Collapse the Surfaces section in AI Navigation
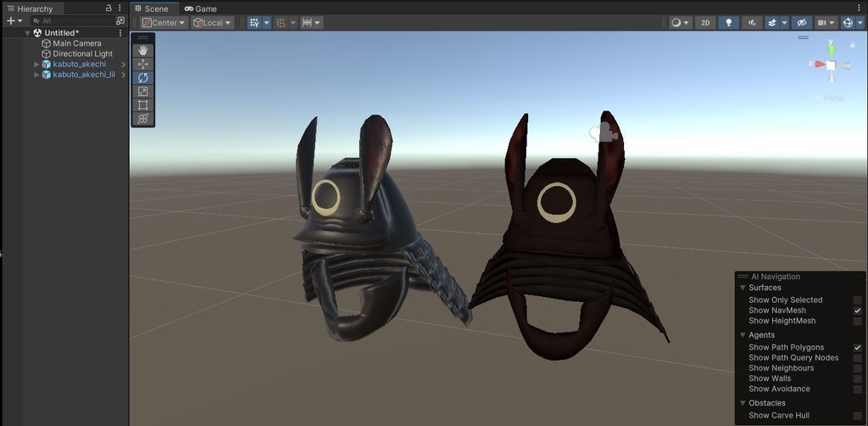The image size is (868, 426). tap(743, 288)
